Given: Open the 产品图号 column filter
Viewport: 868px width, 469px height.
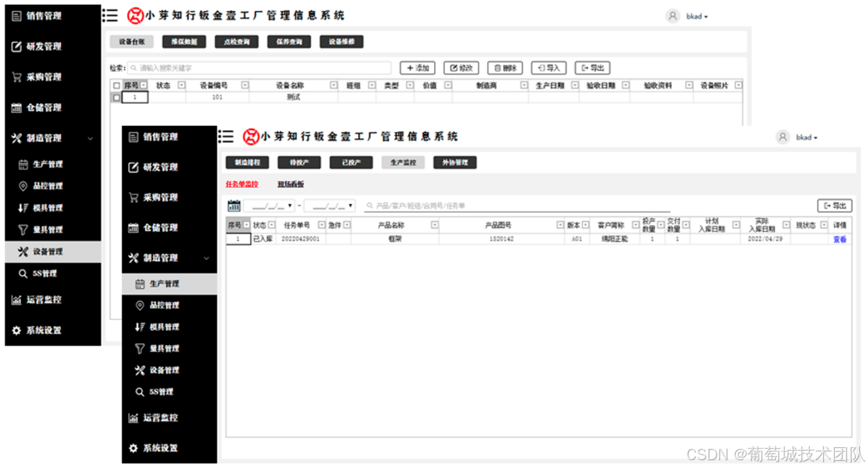Looking at the screenshot, I should 560,225.
